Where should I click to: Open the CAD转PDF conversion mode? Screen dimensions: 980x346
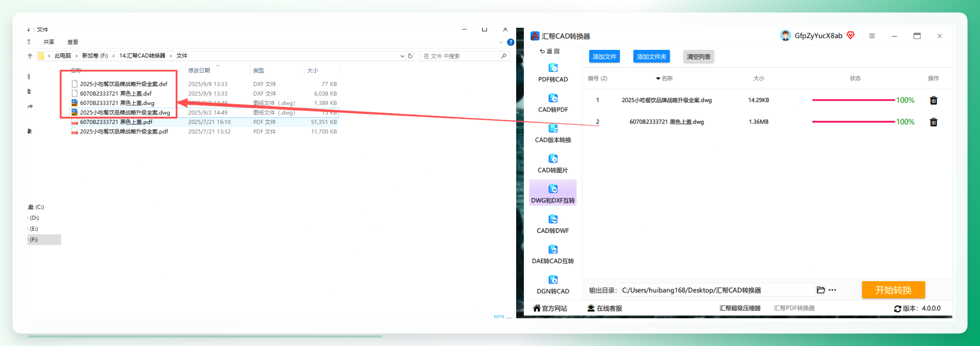[x=553, y=103]
